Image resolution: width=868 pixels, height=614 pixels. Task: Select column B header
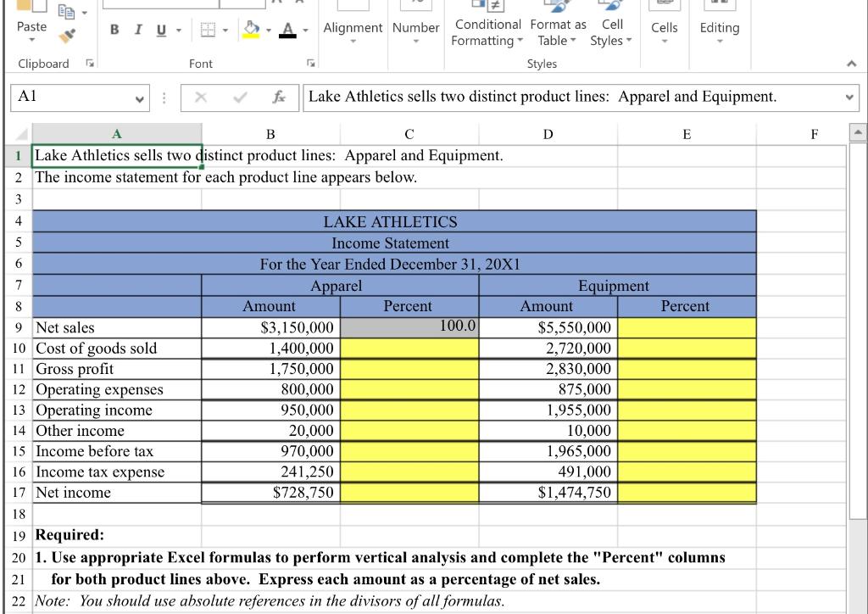270,134
